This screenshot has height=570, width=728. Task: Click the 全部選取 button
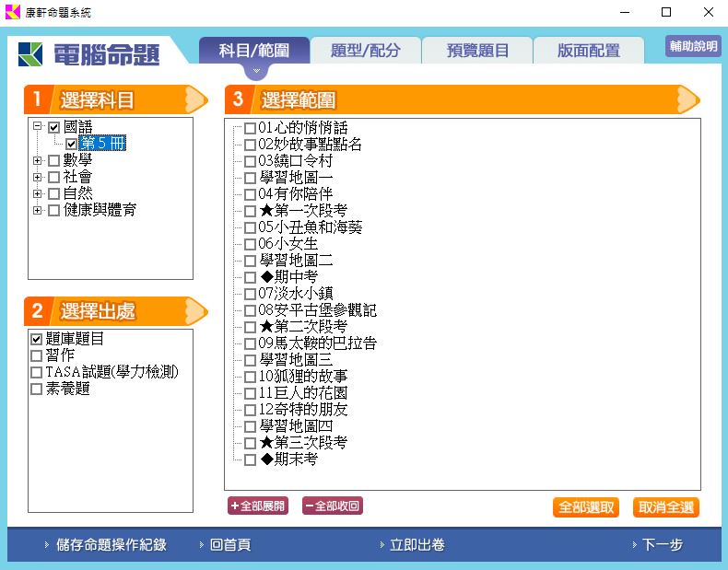coord(586,507)
